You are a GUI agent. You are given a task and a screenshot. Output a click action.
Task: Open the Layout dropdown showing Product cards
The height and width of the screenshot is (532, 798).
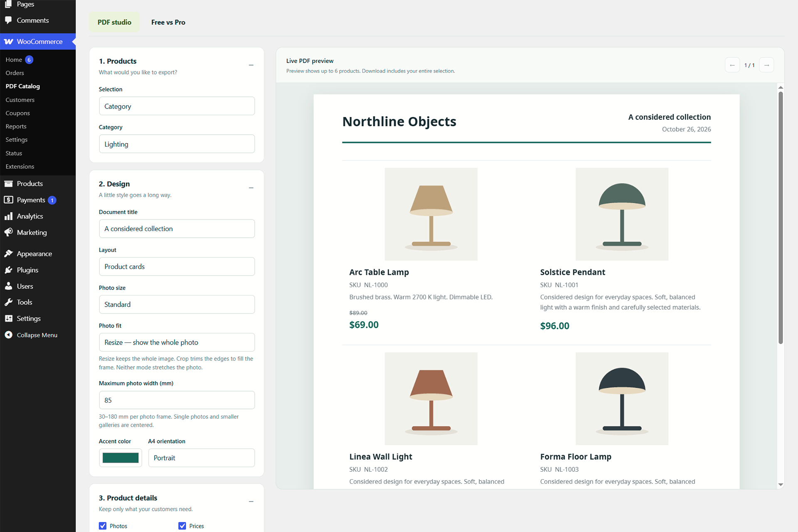(177, 266)
